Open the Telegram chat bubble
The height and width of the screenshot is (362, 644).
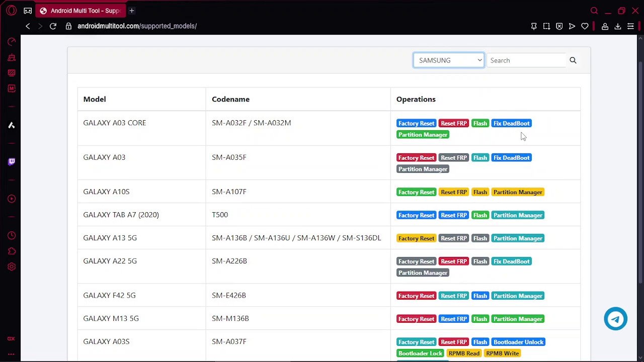click(x=615, y=319)
